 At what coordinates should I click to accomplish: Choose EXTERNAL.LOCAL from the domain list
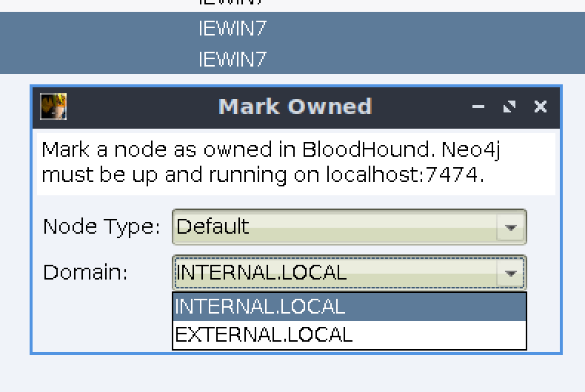click(x=350, y=334)
